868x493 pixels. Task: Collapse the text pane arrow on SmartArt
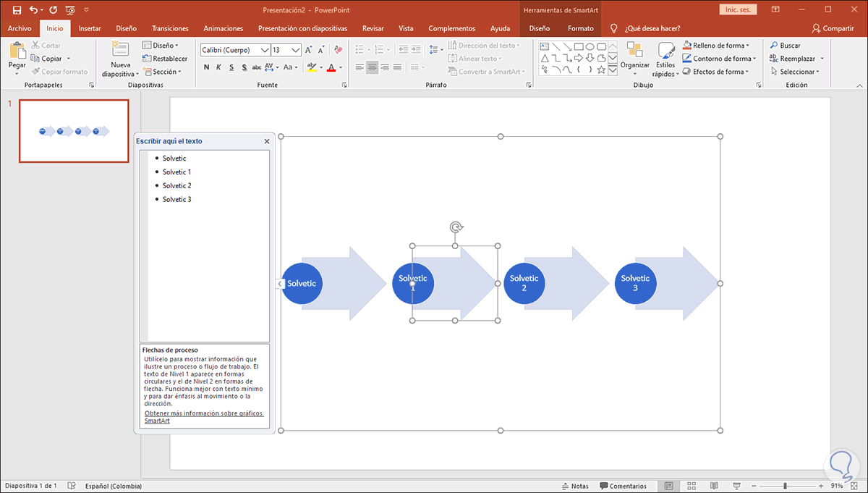pyautogui.click(x=278, y=285)
